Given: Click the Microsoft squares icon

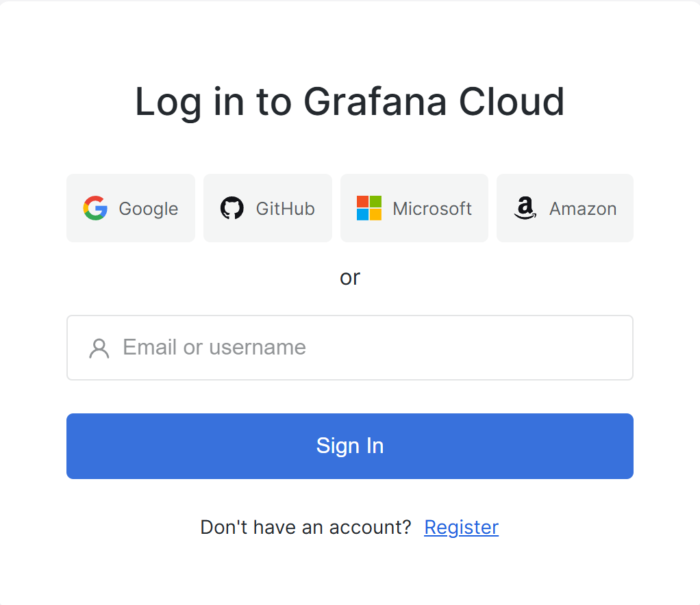Looking at the screenshot, I should coord(368,208).
